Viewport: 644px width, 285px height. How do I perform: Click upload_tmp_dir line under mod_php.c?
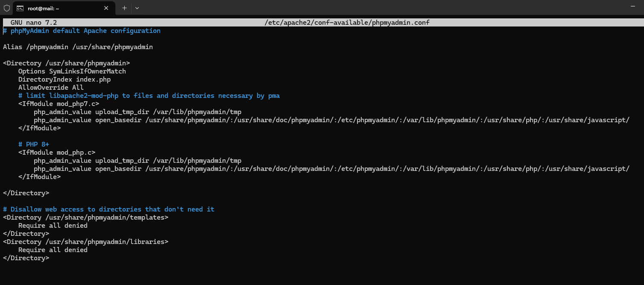pos(138,161)
